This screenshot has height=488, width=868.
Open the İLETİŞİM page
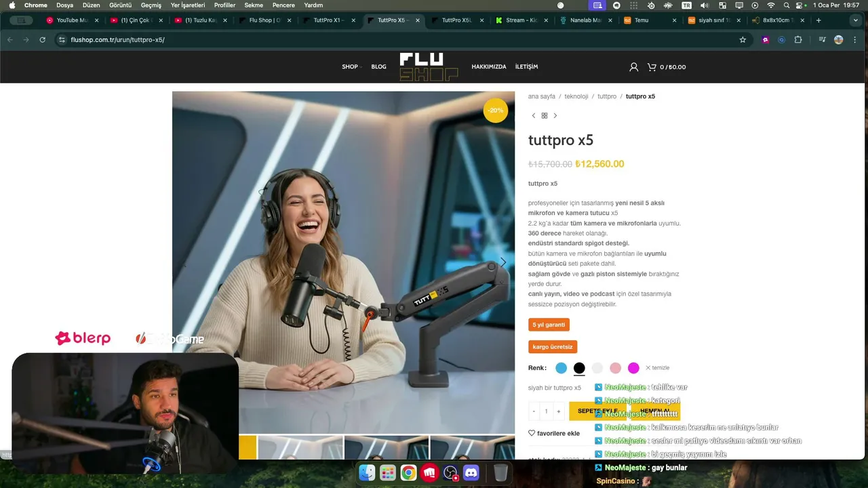pos(526,67)
